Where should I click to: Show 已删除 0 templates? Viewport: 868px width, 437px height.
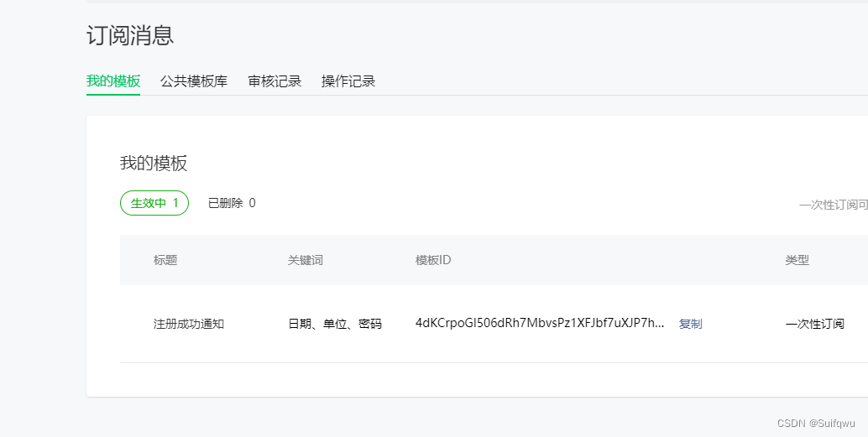point(232,203)
